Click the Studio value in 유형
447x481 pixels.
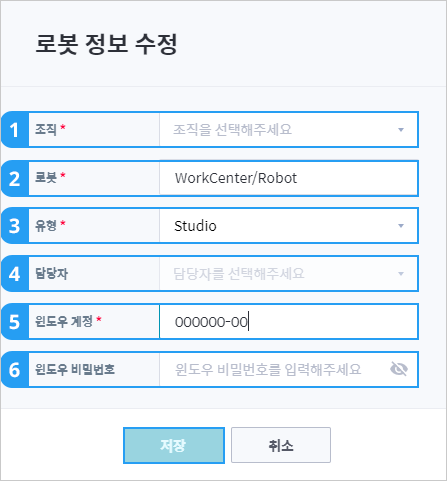click(195, 226)
